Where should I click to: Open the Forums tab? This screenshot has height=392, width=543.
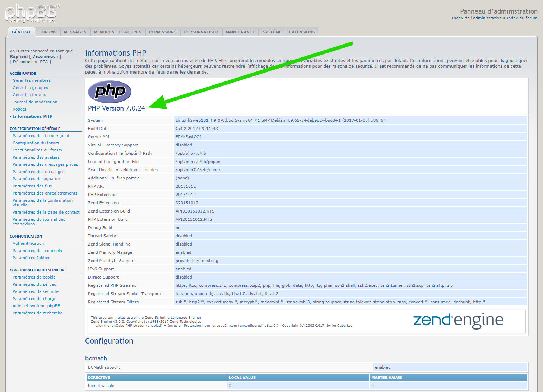48,32
